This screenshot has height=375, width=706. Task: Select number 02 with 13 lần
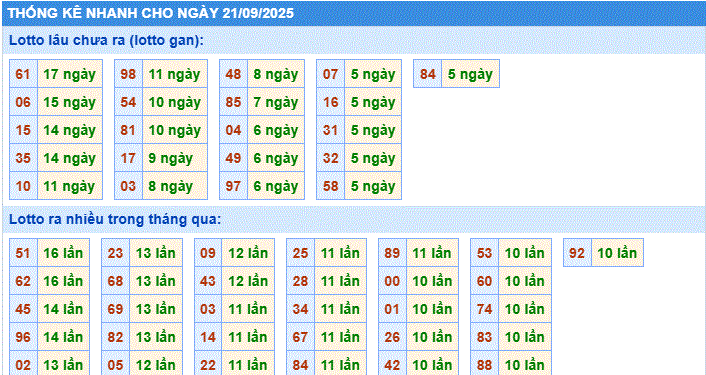[x=23, y=364]
